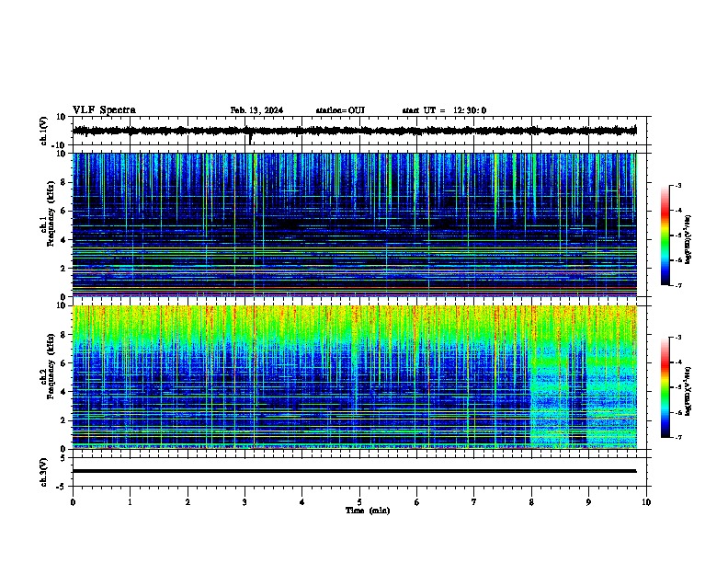Click the "-3" value on ch.1 colorbar

(677, 185)
